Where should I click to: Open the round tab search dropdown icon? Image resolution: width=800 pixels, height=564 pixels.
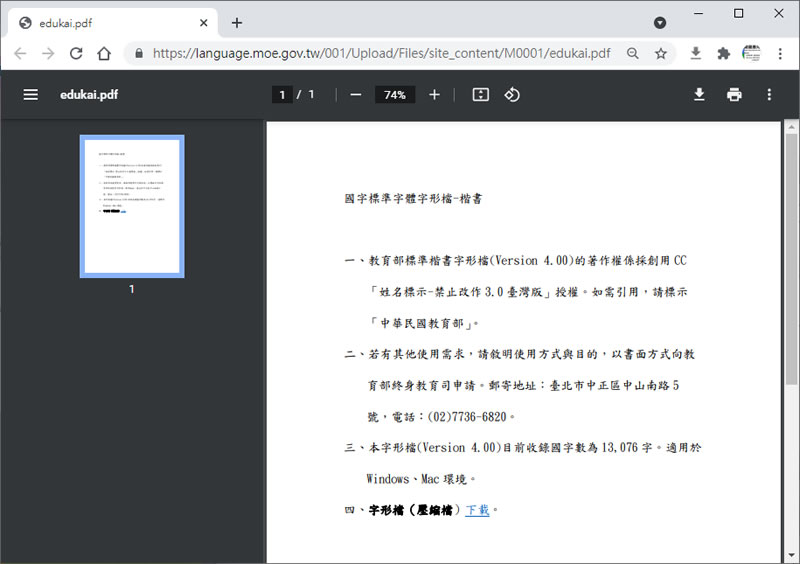pos(660,23)
